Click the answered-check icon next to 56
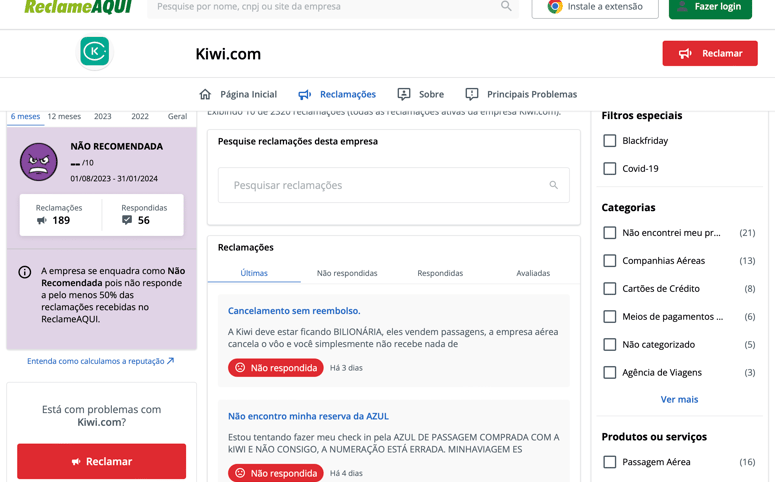The image size is (775, 482). coord(127,220)
